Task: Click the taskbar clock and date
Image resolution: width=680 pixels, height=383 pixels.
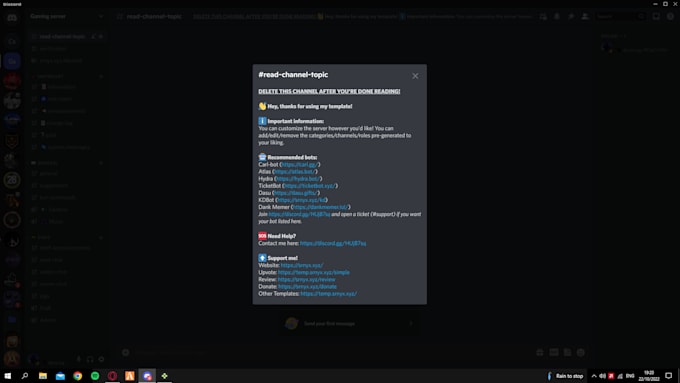Action: click(649, 376)
